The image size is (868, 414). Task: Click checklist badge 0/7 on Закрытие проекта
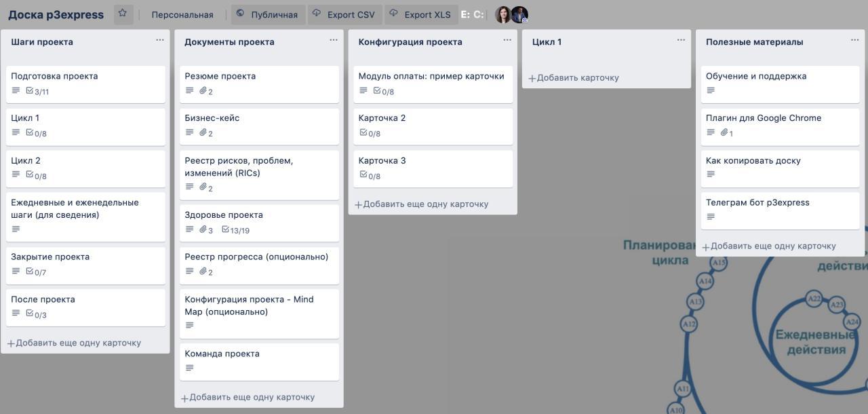coord(37,272)
